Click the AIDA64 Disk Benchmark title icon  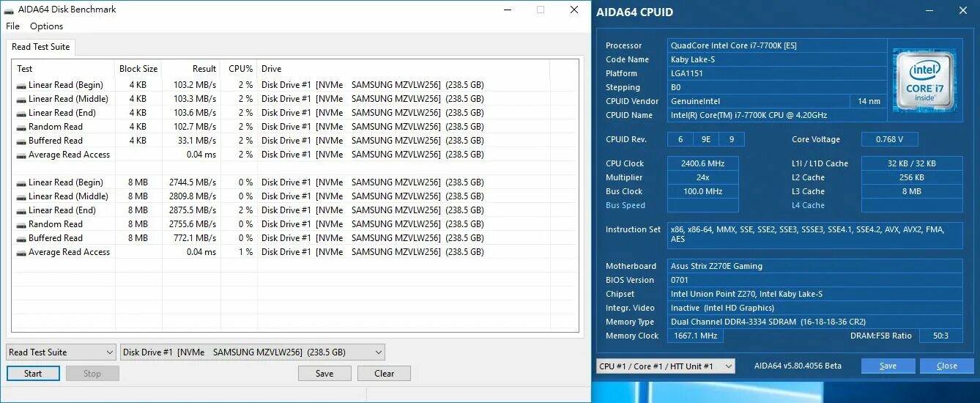9,10
